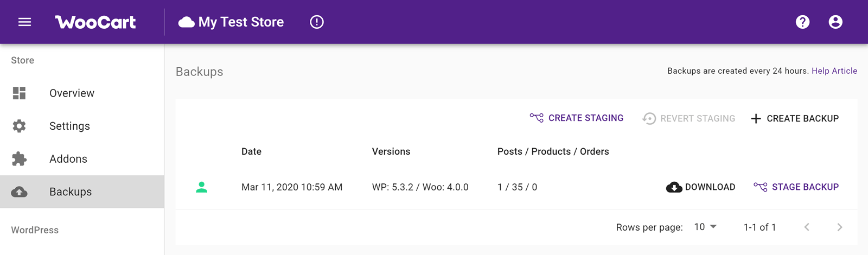Click the Addons puzzle piece icon

click(19, 159)
